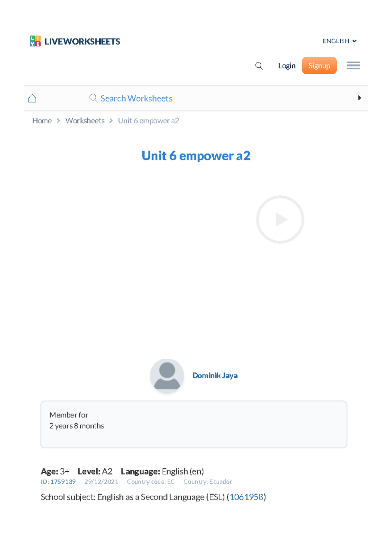The image size is (392, 554).
Task: Click the orange Signup button
Action: [319, 66]
